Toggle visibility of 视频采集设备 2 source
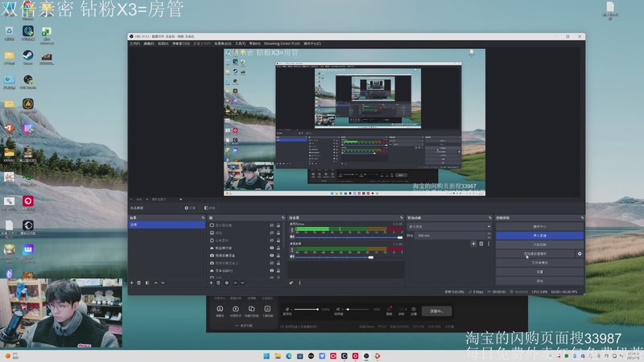 point(271,263)
